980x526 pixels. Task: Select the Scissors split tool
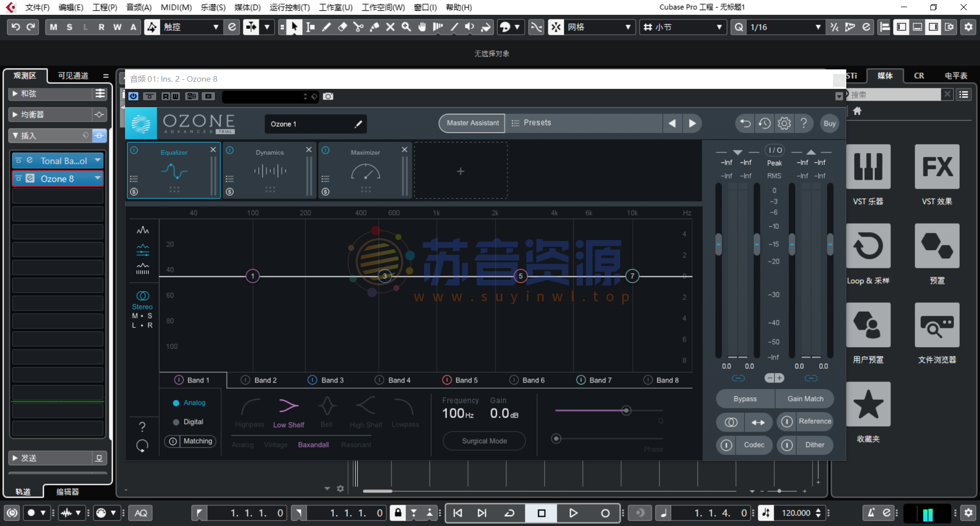[358, 27]
